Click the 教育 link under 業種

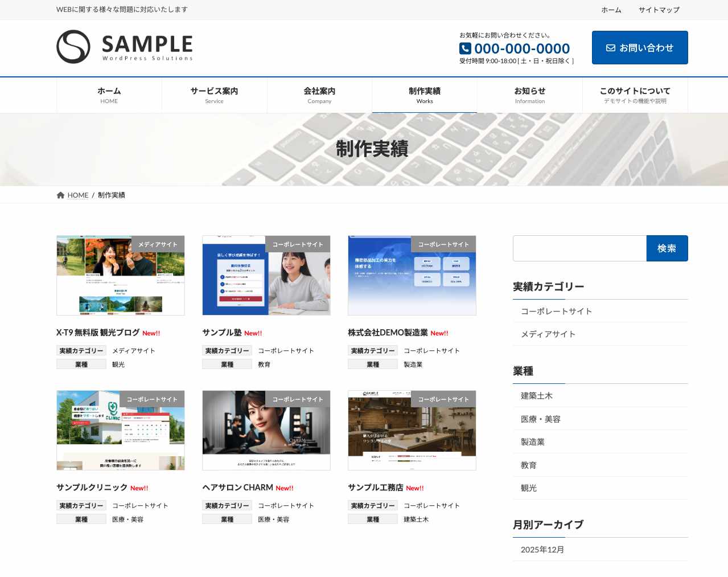pos(529,465)
